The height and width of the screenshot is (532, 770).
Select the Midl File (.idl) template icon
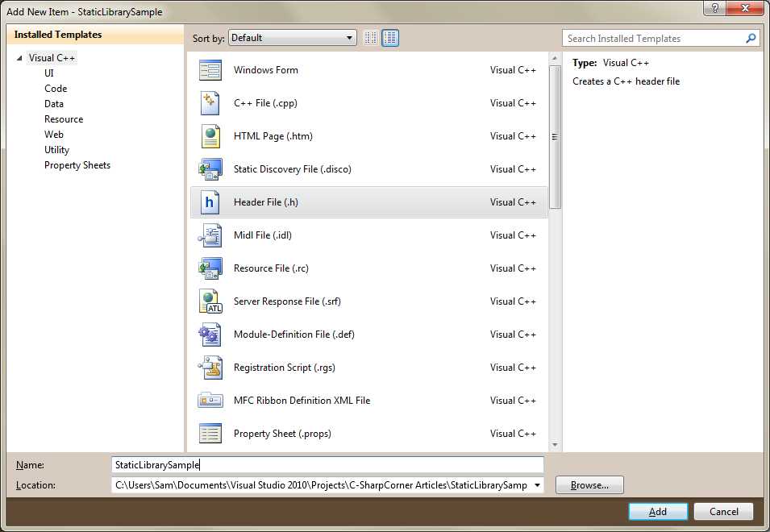coord(210,235)
